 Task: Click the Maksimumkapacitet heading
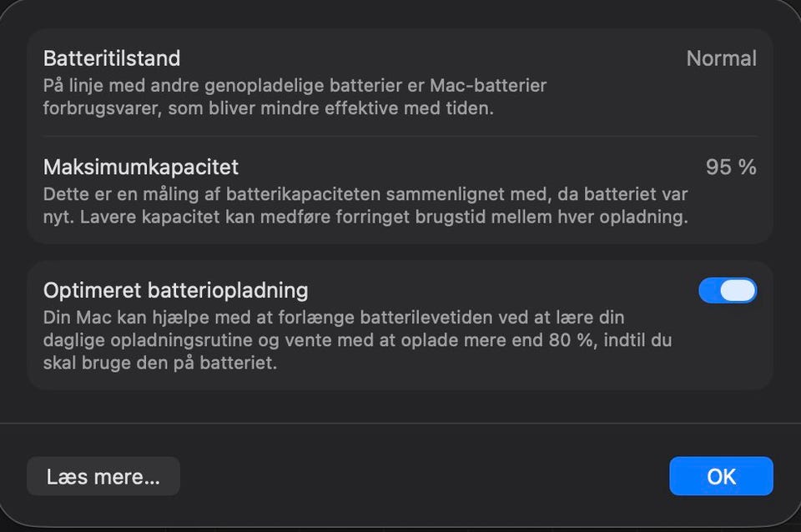pyautogui.click(x=141, y=167)
